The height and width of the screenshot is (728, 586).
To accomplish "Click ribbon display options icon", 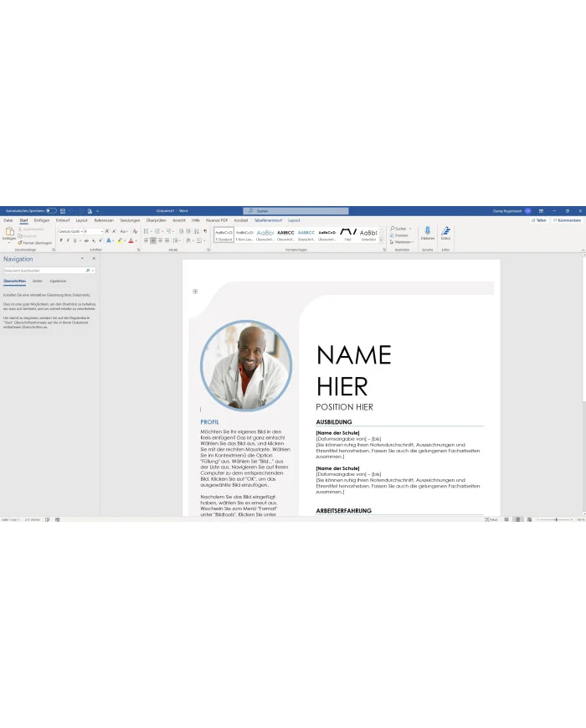I will [541, 211].
